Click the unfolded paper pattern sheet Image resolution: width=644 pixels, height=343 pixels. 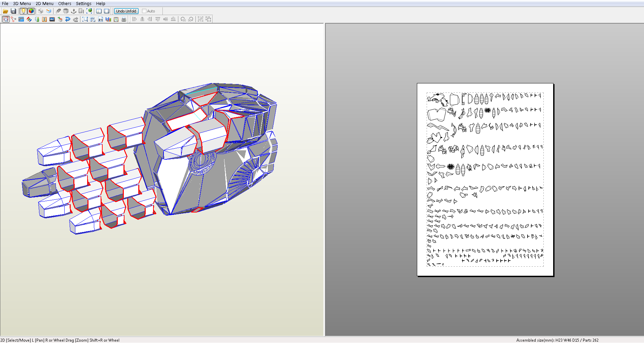485,180
